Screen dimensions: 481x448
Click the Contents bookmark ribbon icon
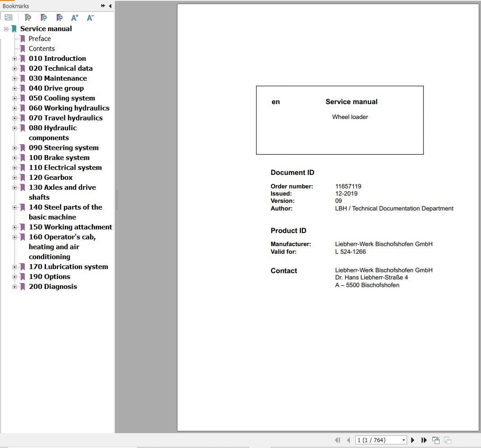[x=23, y=49]
